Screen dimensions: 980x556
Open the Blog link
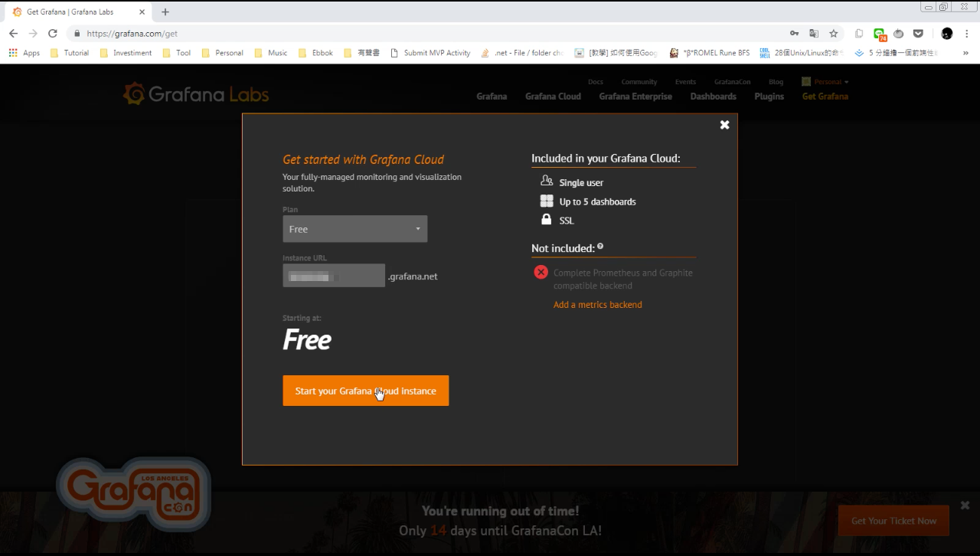click(x=776, y=82)
